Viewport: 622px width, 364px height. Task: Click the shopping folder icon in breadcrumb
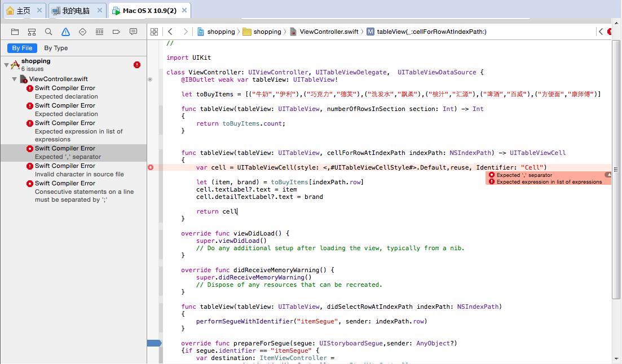coord(247,32)
